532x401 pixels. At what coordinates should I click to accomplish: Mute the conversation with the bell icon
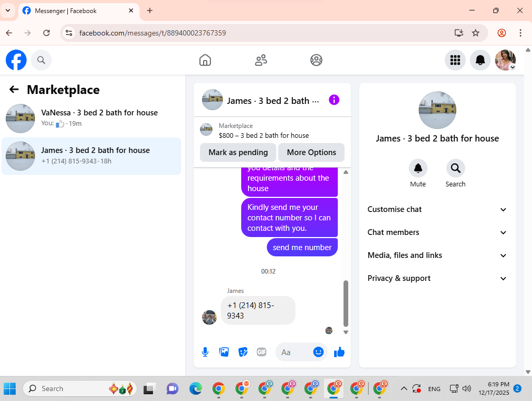pos(418,168)
